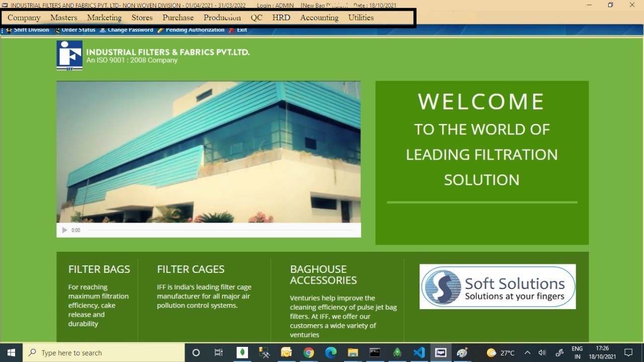Open the Paint app from the taskbar

462,352
